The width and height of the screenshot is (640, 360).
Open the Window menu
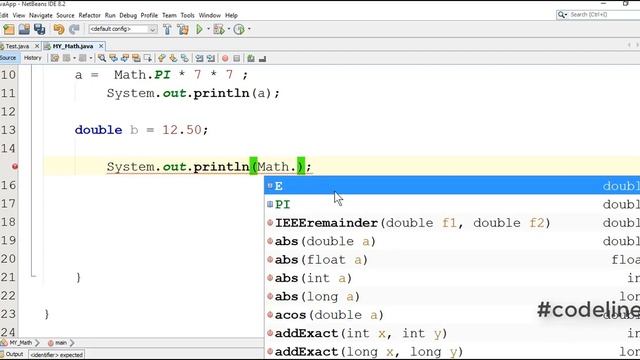point(210,15)
